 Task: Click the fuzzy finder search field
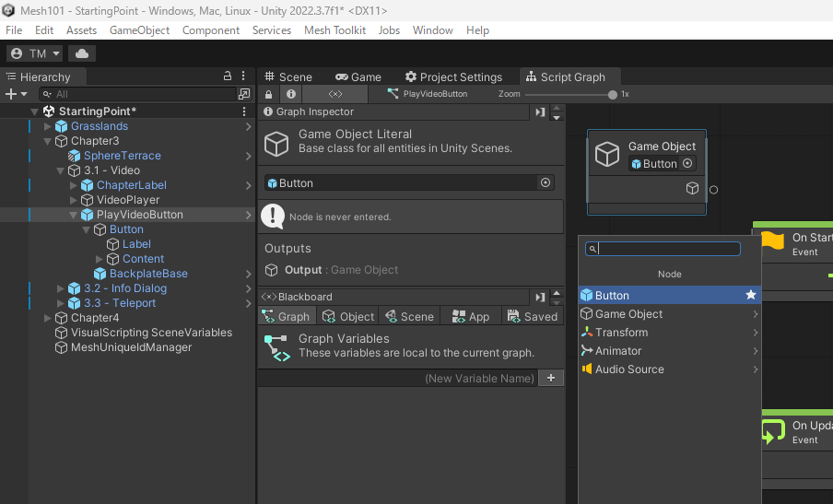click(x=663, y=249)
